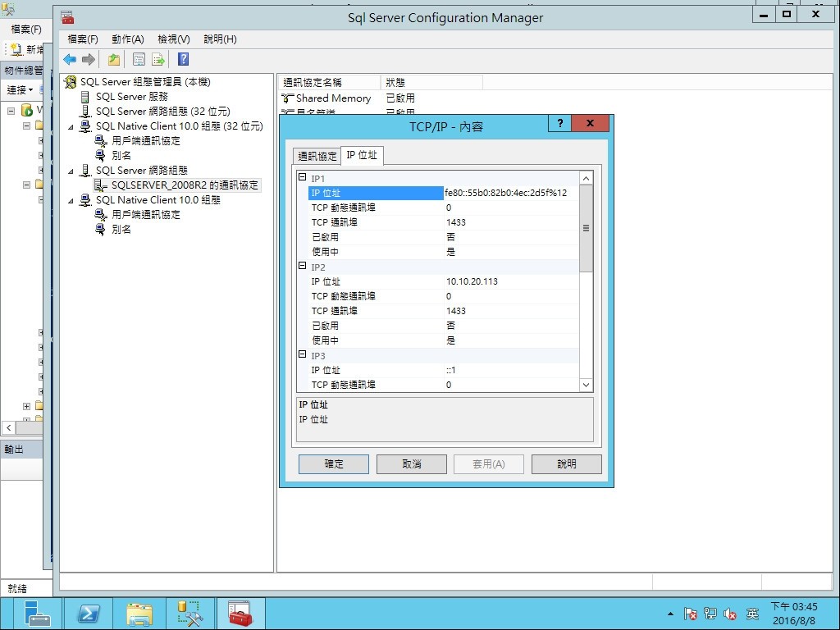The height and width of the screenshot is (630, 840).
Task: Select SQLSERVER_2008R2 的通訊協定 tree item
Action: pos(185,185)
